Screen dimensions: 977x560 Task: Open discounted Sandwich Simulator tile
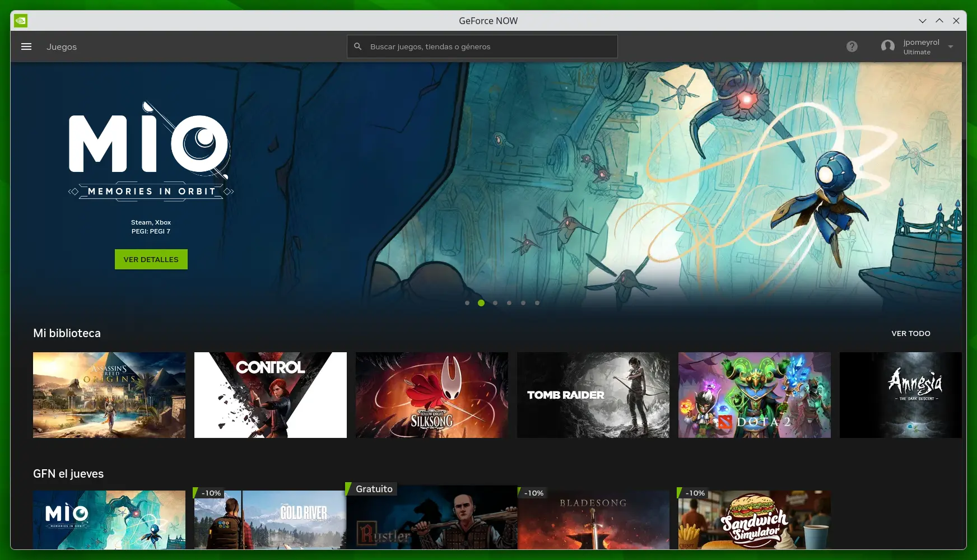coord(755,521)
